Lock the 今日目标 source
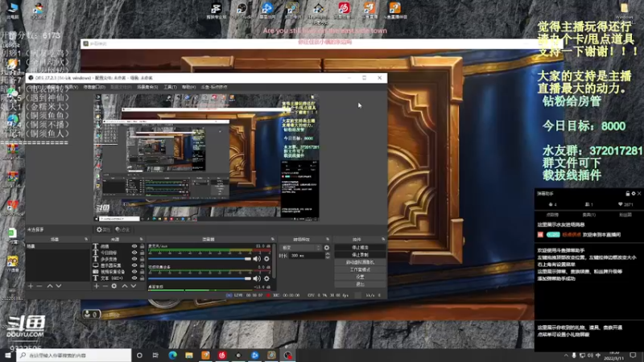 pyautogui.click(x=142, y=253)
